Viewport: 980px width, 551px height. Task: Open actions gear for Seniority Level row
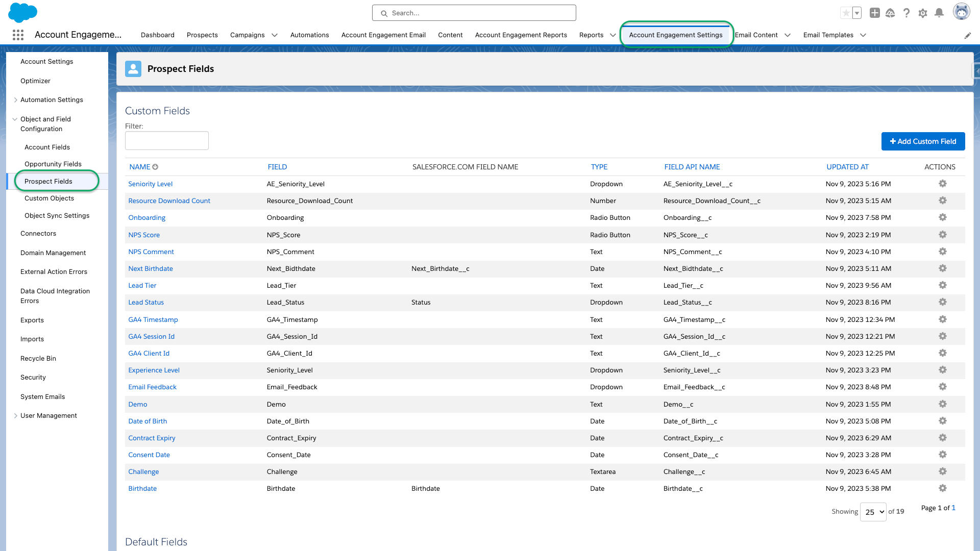coord(943,184)
